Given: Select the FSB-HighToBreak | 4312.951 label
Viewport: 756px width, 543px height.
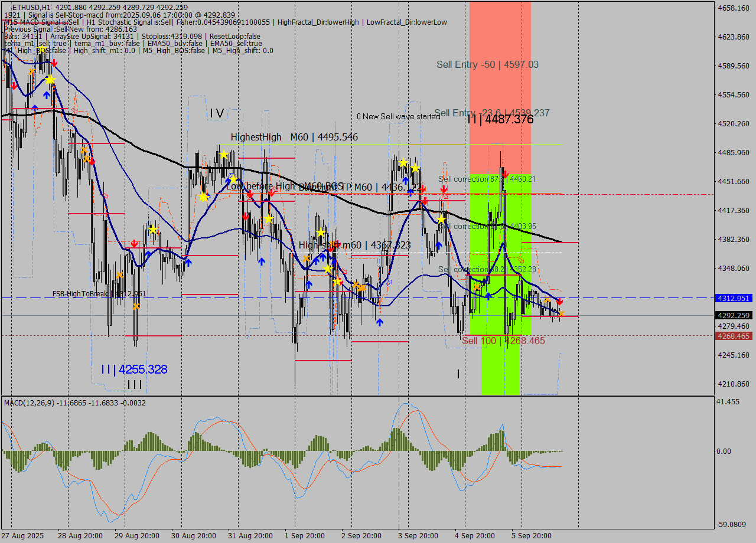Looking at the screenshot, I should coord(99,293).
